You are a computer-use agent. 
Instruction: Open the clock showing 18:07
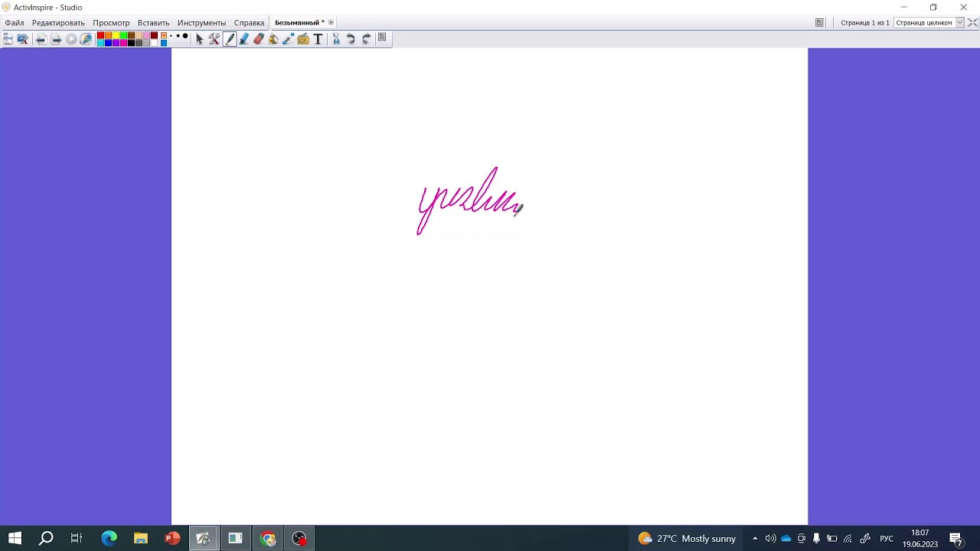[920, 538]
